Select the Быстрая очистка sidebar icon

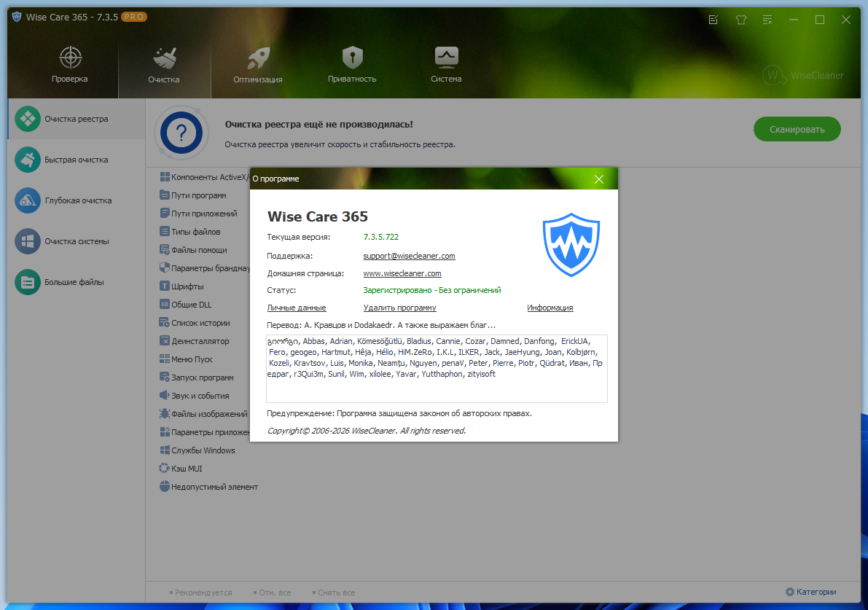click(x=28, y=160)
